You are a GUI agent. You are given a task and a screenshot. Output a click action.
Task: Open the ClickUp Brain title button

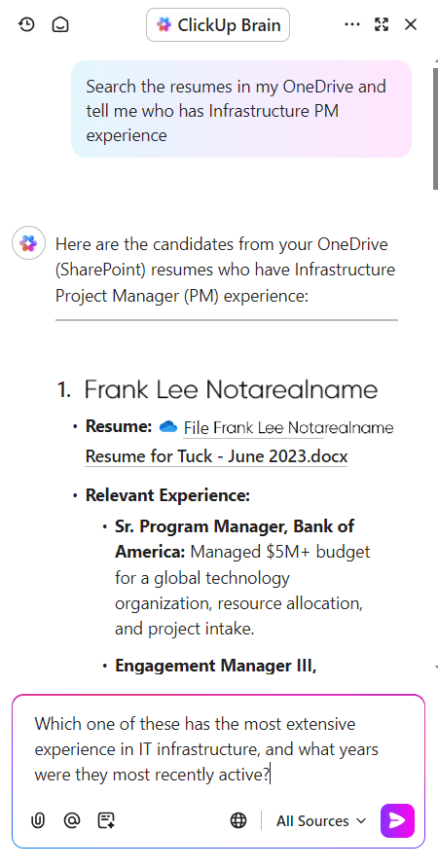(218, 25)
